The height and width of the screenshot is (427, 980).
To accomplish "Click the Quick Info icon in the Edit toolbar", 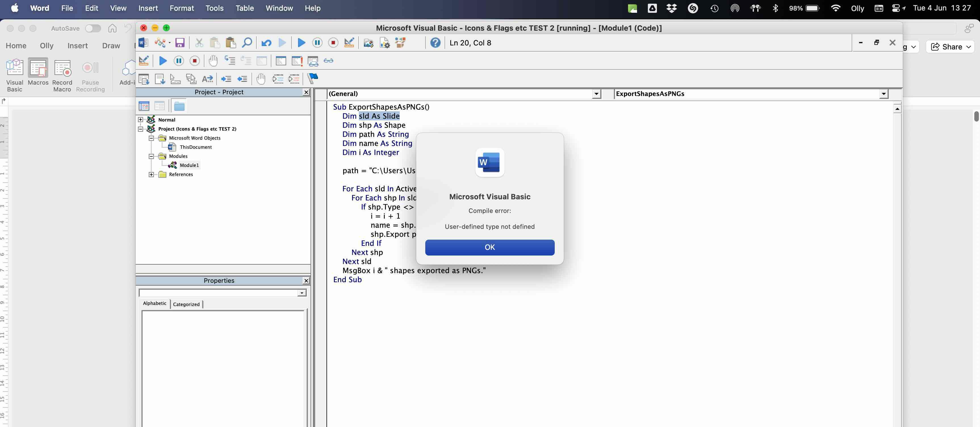I will coord(175,79).
